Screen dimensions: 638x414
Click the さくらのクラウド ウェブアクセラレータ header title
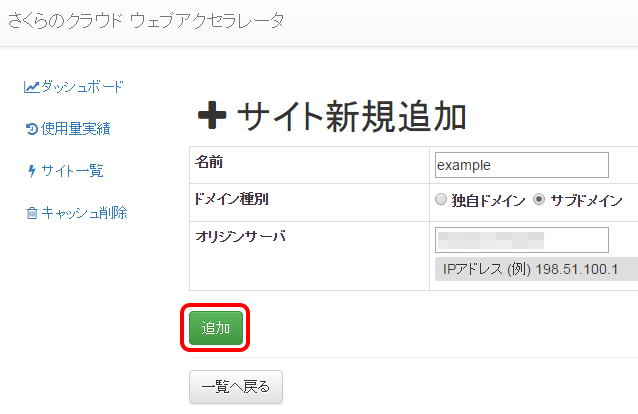pyautogui.click(x=146, y=20)
